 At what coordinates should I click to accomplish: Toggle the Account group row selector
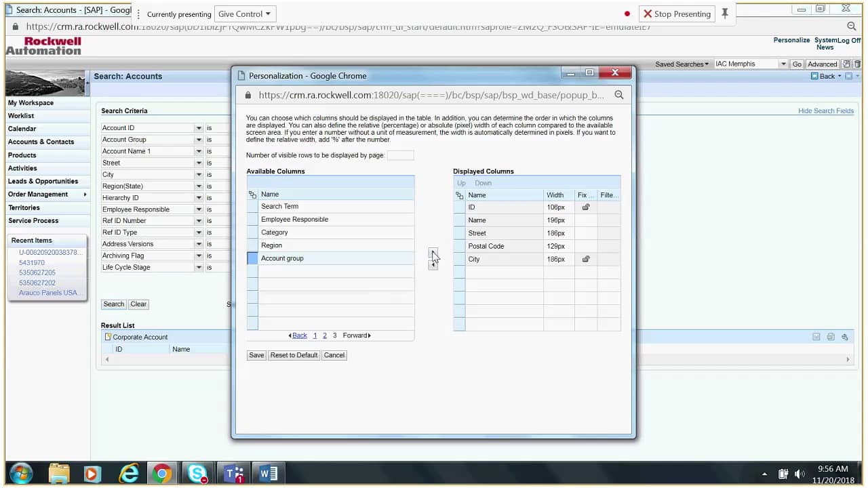[x=252, y=258]
